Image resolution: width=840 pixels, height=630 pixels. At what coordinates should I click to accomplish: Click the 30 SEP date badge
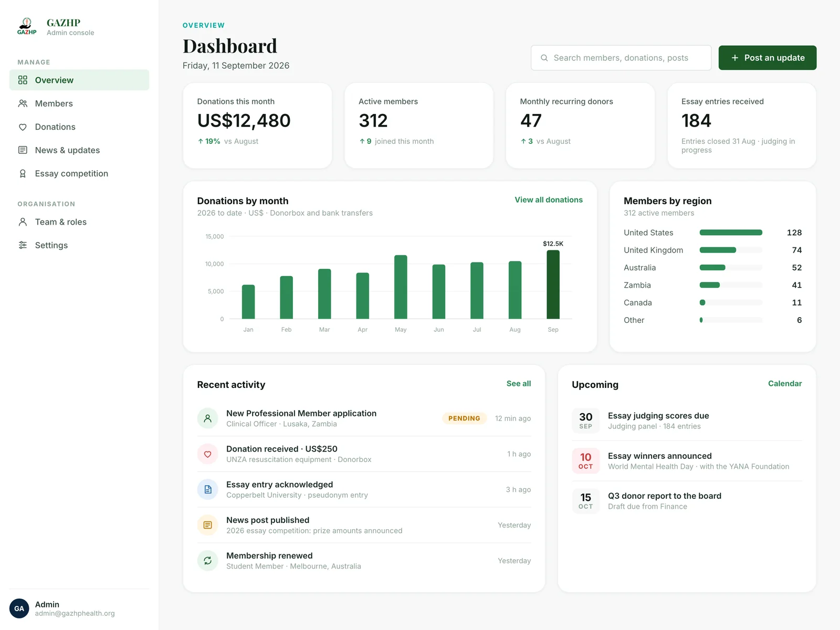point(586,421)
